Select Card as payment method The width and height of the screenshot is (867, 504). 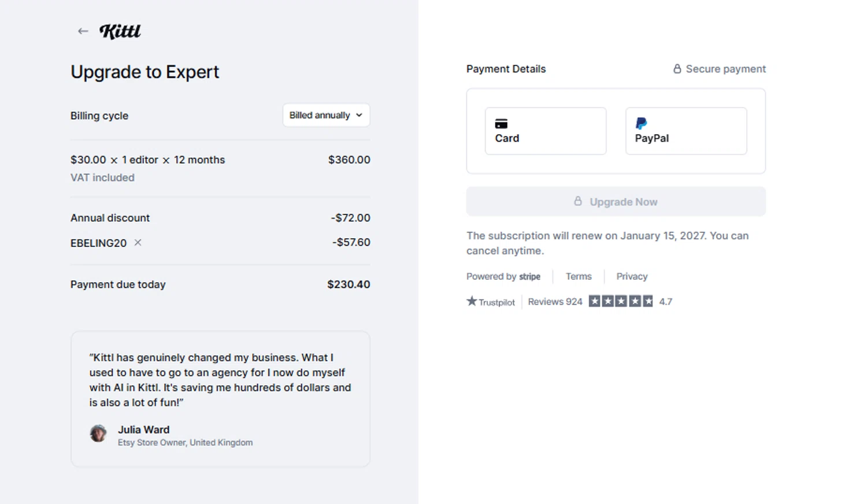(x=545, y=131)
